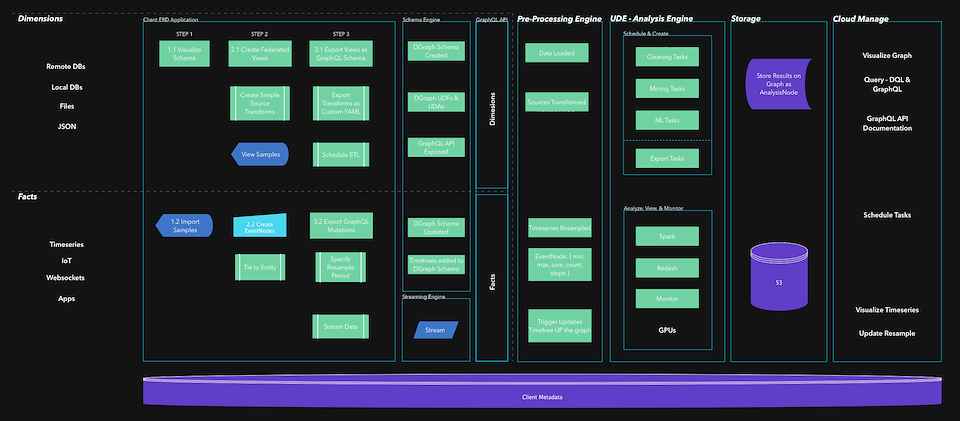
Task: Click the Pre-Processing Engine title
Action: [x=560, y=19]
